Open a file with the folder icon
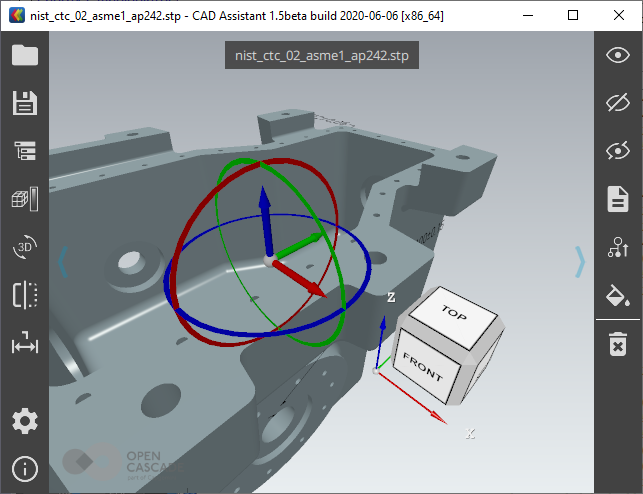 tap(24, 55)
